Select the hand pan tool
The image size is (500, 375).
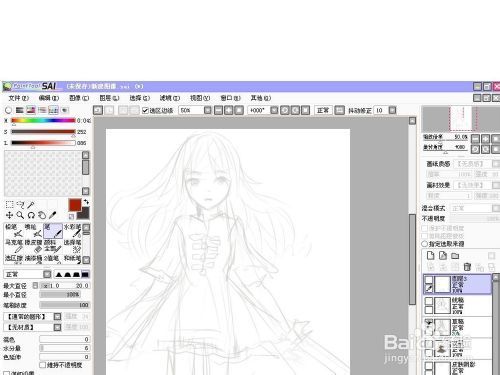pyautogui.click(x=42, y=215)
